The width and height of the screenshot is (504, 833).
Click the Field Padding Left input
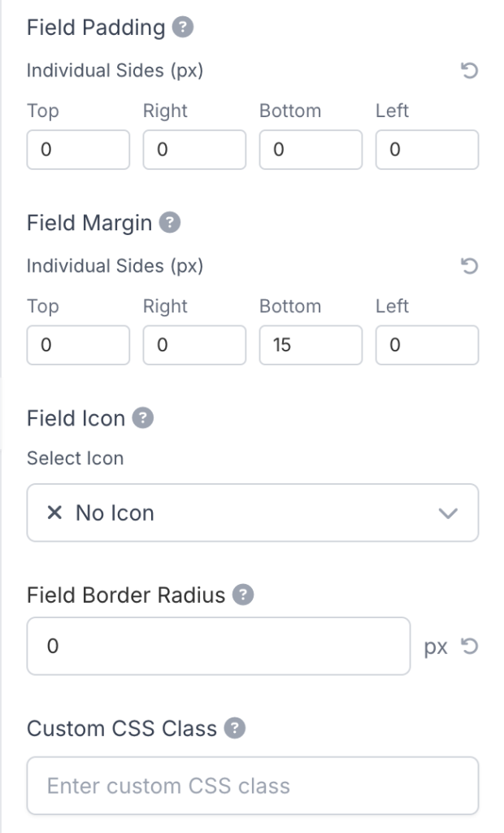[427, 150]
